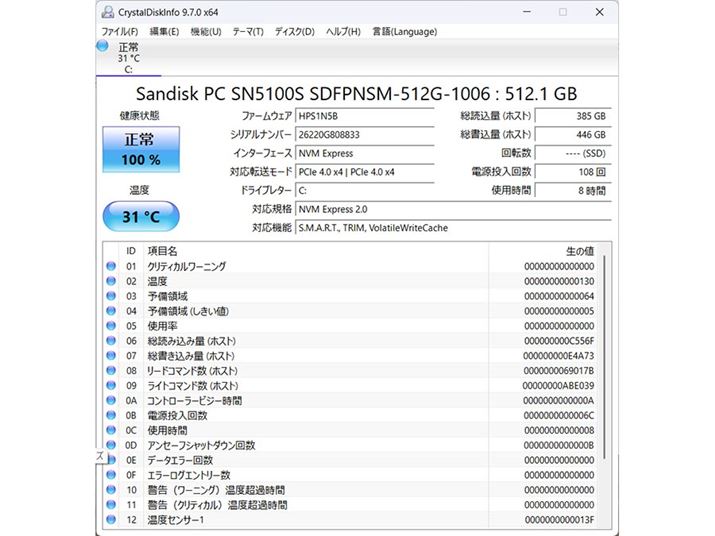The image size is (715, 536).
Task: Select the クリティカルワーニング attribute name
Action: coord(187,266)
